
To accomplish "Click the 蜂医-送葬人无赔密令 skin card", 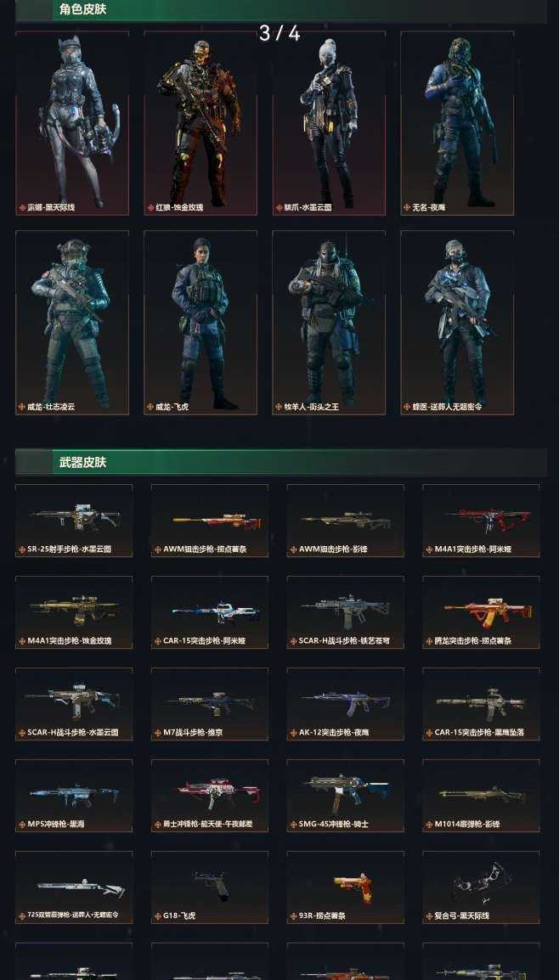I will [x=457, y=323].
